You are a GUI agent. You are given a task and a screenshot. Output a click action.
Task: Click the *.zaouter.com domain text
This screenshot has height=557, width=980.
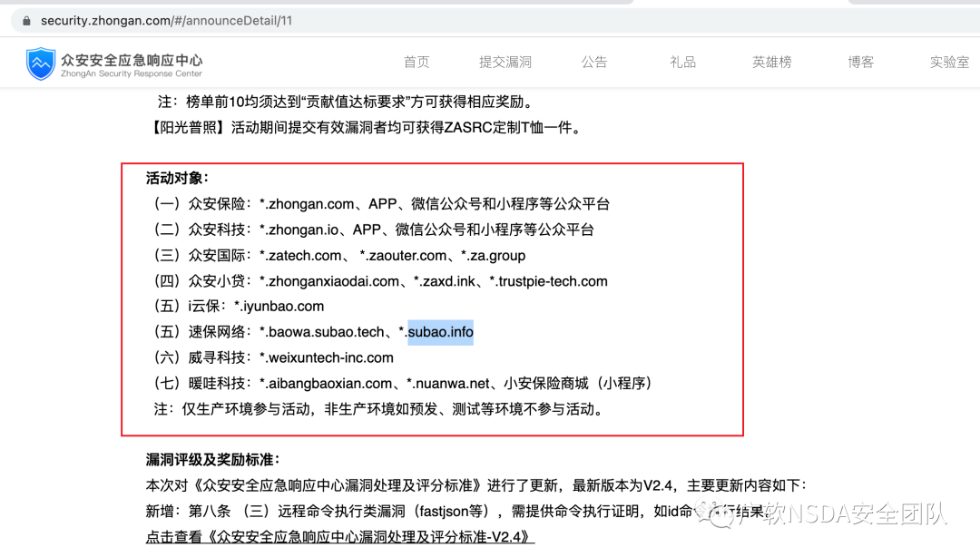click(403, 256)
